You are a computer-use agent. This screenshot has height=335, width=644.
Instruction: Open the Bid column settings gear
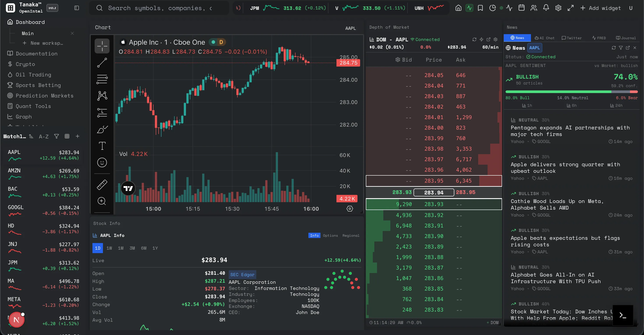[398, 60]
